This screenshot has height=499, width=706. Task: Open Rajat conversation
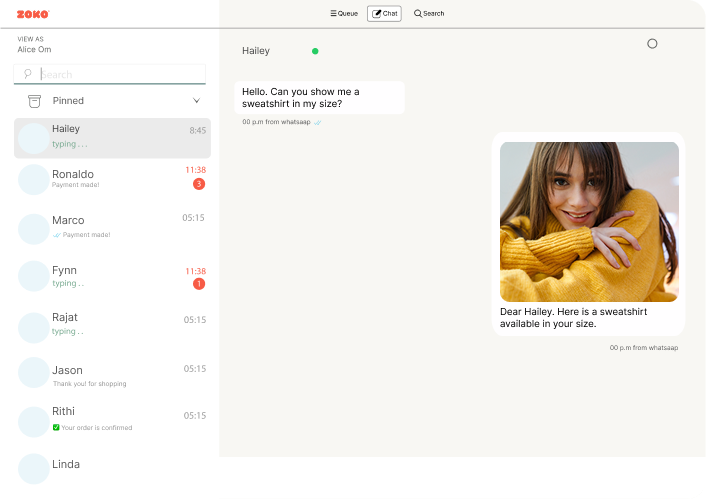pyautogui.click(x=112, y=327)
